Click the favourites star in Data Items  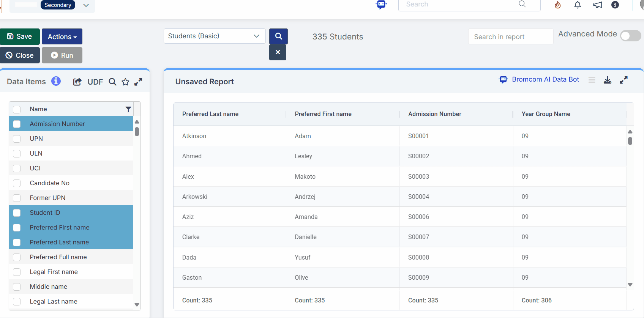(x=125, y=82)
